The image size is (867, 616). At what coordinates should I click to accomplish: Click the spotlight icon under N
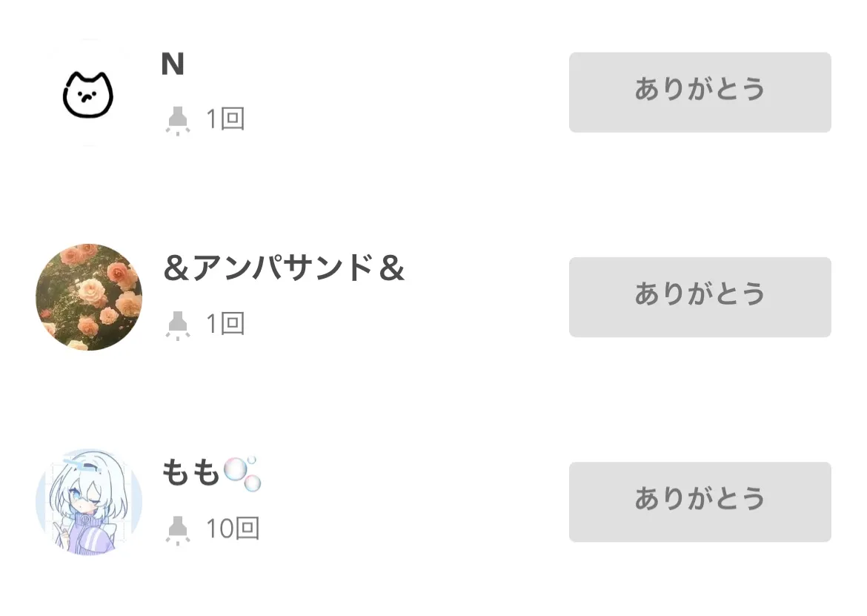pyautogui.click(x=177, y=120)
